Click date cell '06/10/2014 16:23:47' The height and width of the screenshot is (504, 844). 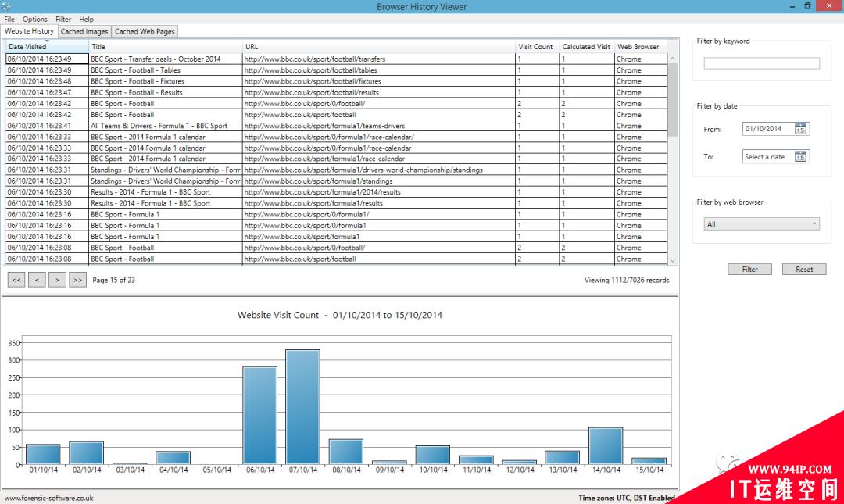[x=47, y=93]
